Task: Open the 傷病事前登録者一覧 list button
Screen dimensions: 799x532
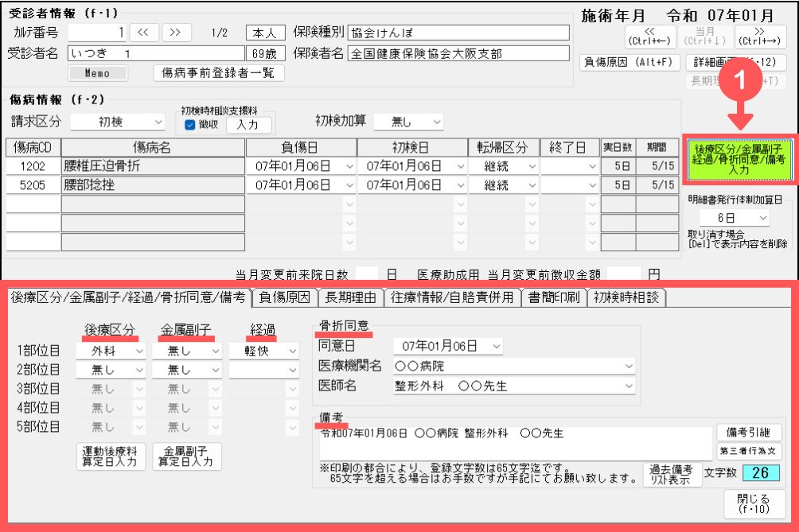Action: (218, 72)
